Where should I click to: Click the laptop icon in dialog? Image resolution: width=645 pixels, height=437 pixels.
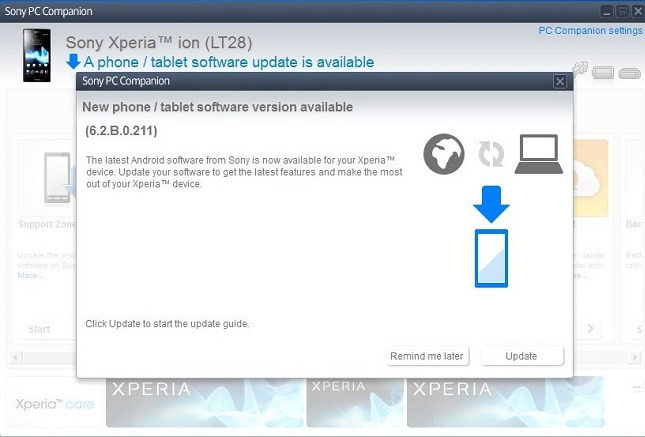point(538,154)
